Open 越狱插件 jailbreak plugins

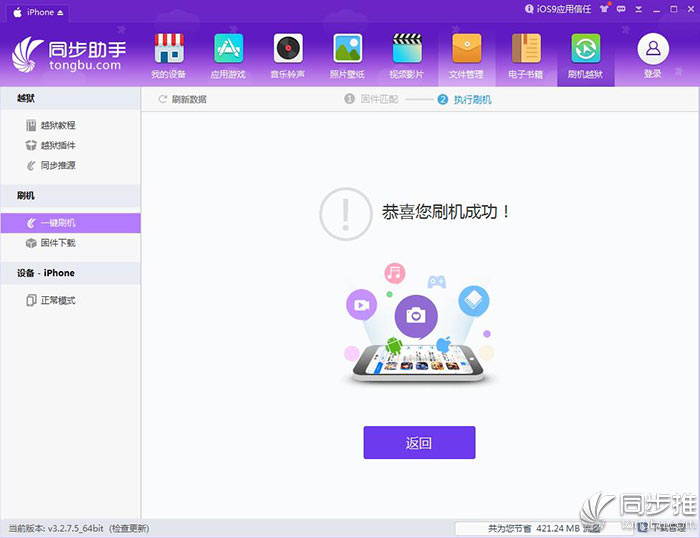coord(71,145)
